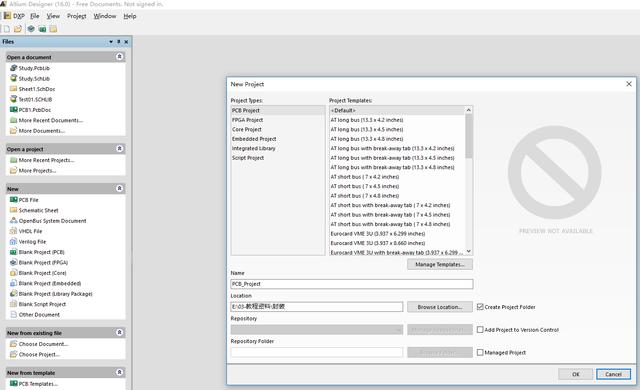Image resolution: width=640 pixels, height=390 pixels.
Task: Collapse New from existing file section
Action: 119,332
